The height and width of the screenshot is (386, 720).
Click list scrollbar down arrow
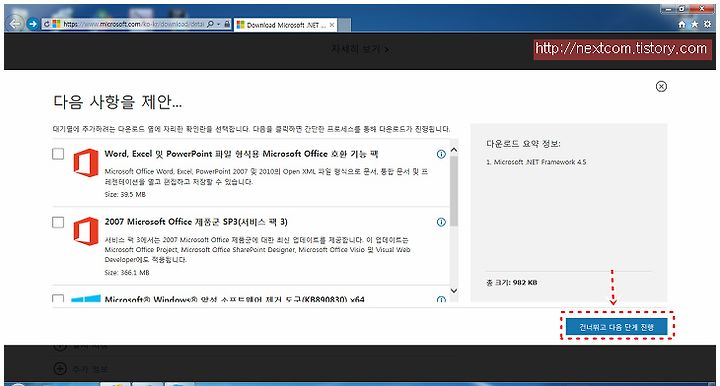pyautogui.click(x=454, y=291)
